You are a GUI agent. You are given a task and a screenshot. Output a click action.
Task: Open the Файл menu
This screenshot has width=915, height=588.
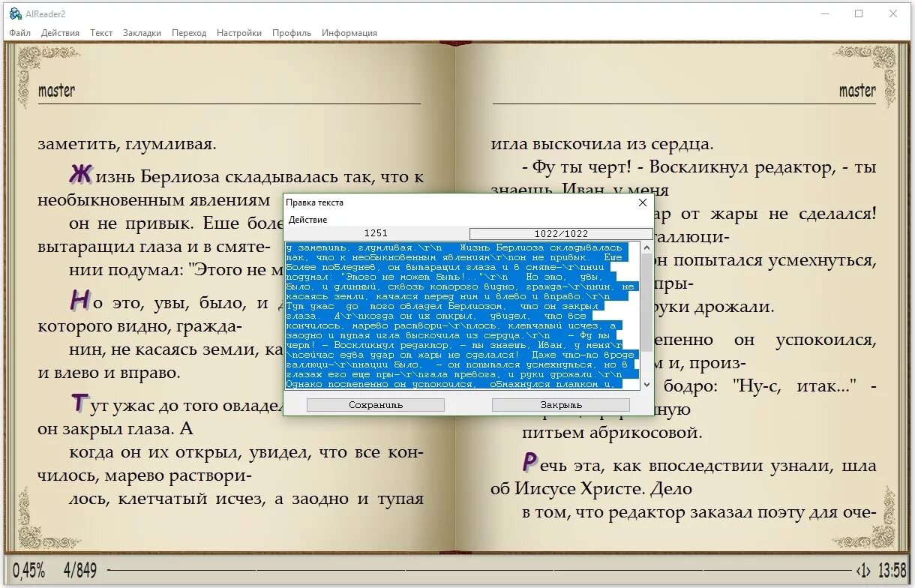pyautogui.click(x=20, y=33)
